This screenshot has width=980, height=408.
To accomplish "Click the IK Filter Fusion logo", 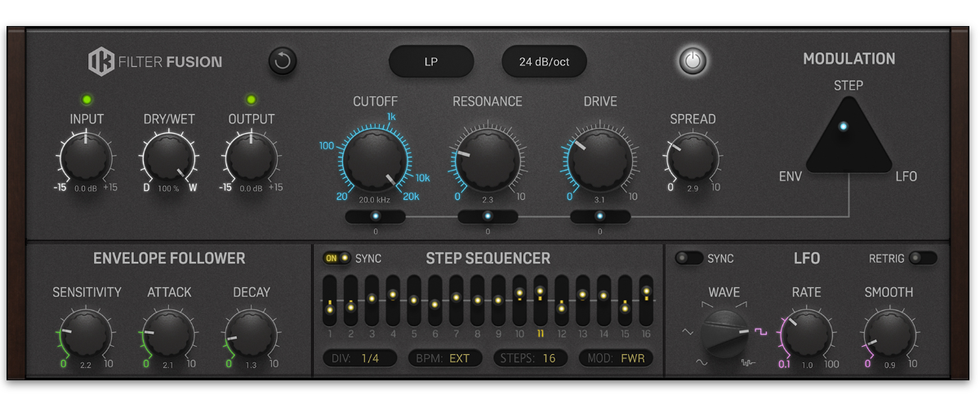I will tap(155, 61).
